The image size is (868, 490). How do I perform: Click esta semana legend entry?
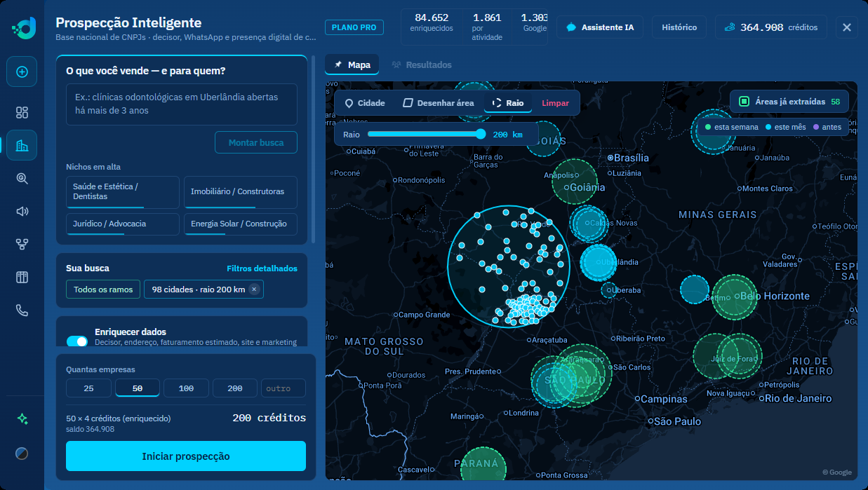732,127
